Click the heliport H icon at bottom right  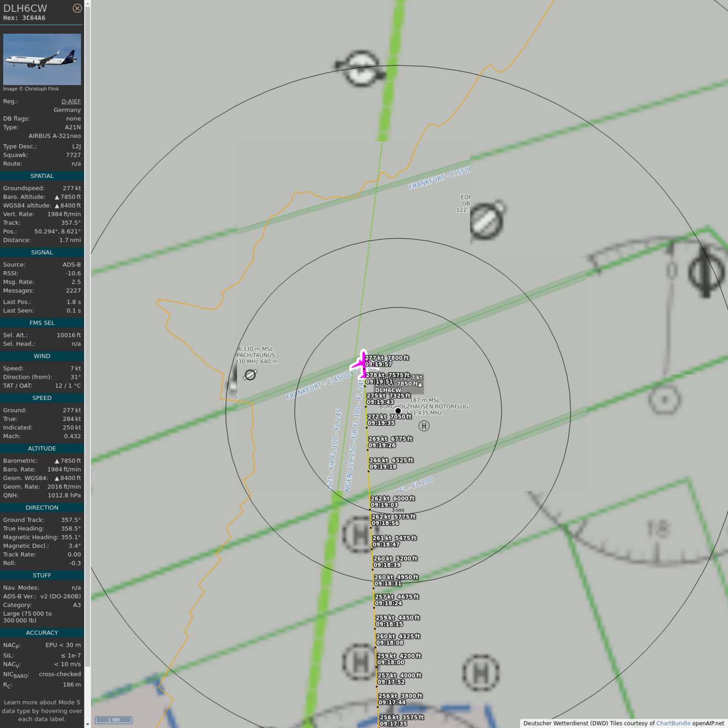481,672
